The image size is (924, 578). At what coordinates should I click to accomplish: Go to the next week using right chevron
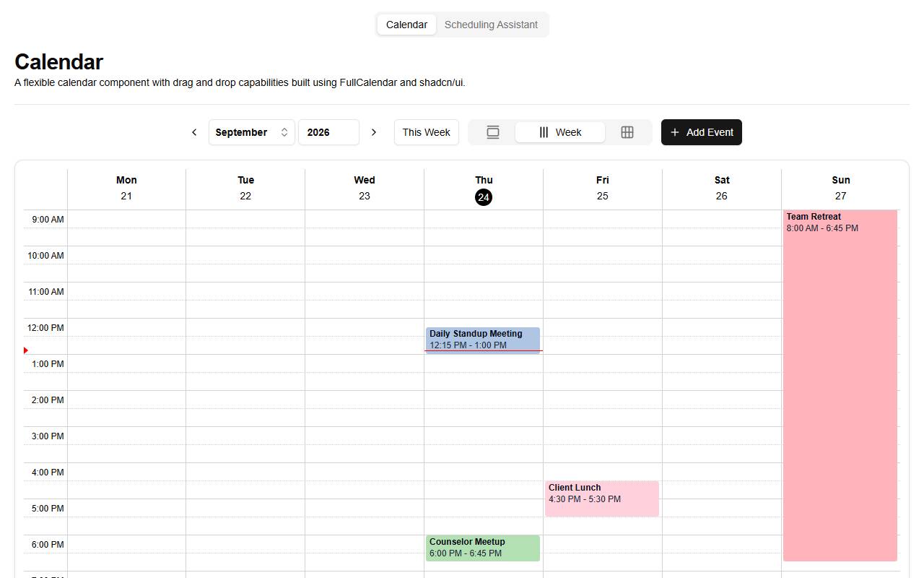click(x=374, y=132)
